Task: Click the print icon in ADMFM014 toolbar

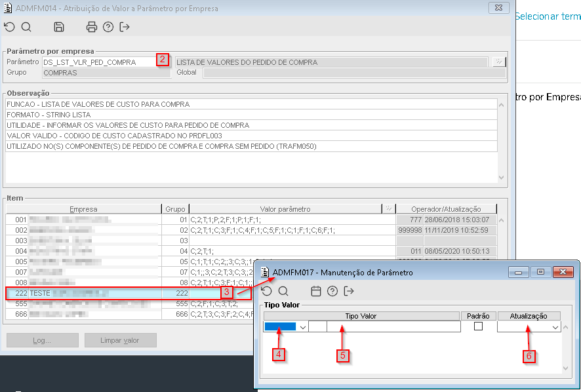Action: 92,27
